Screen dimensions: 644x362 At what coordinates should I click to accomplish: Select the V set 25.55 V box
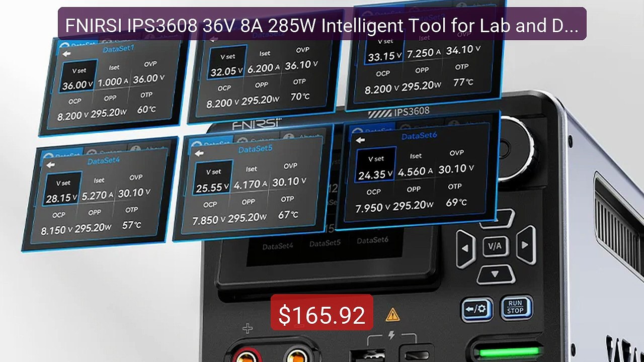point(213,179)
